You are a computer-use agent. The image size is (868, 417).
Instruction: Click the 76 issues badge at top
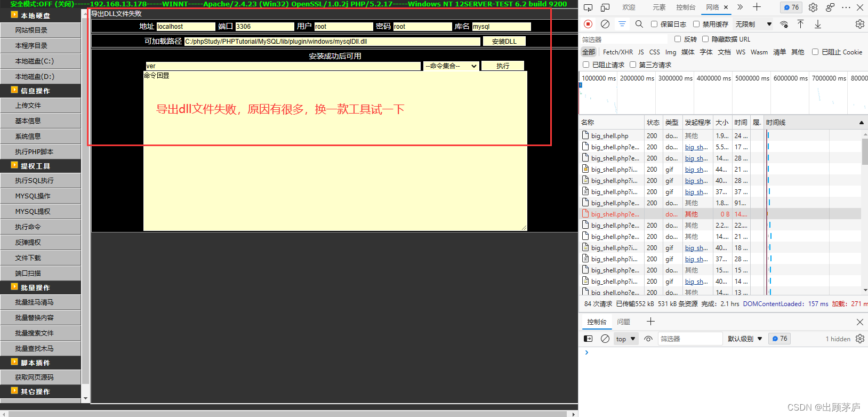click(x=792, y=7)
